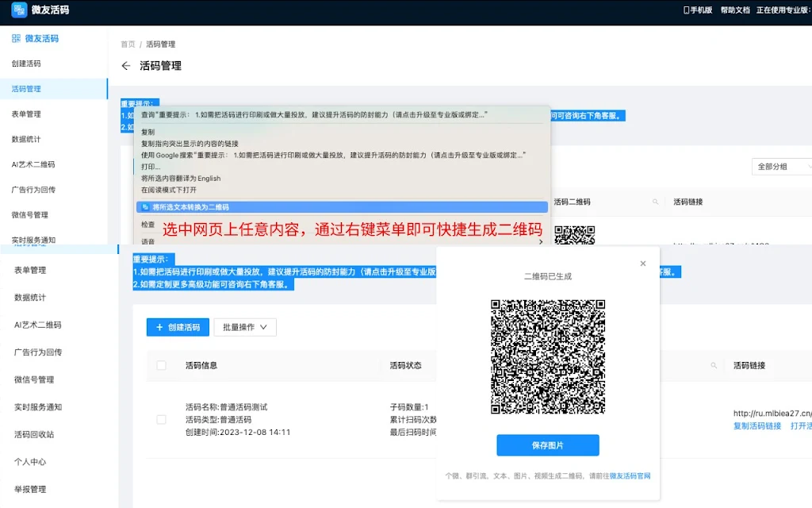Click the 活码信息 column header
Screen dimensions: 812x508
pyautogui.click(x=201, y=365)
